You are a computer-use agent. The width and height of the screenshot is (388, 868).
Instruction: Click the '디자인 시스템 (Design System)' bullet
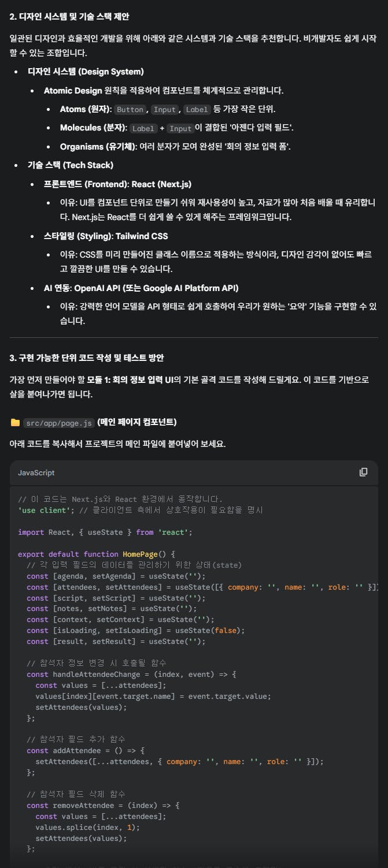point(86,72)
